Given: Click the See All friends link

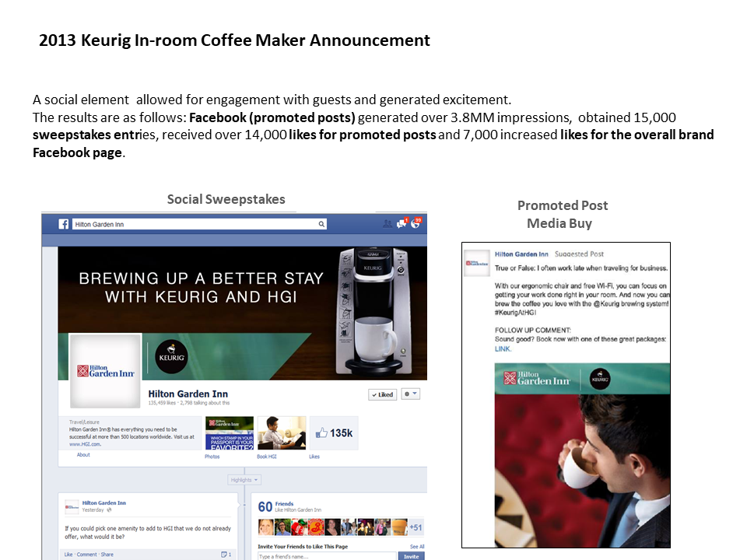Looking at the screenshot, I should (x=417, y=547).
